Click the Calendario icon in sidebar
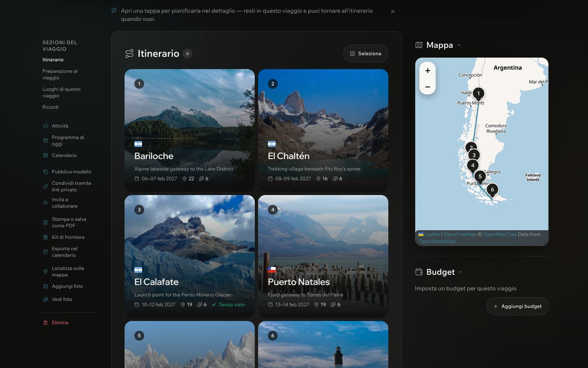 46,155
